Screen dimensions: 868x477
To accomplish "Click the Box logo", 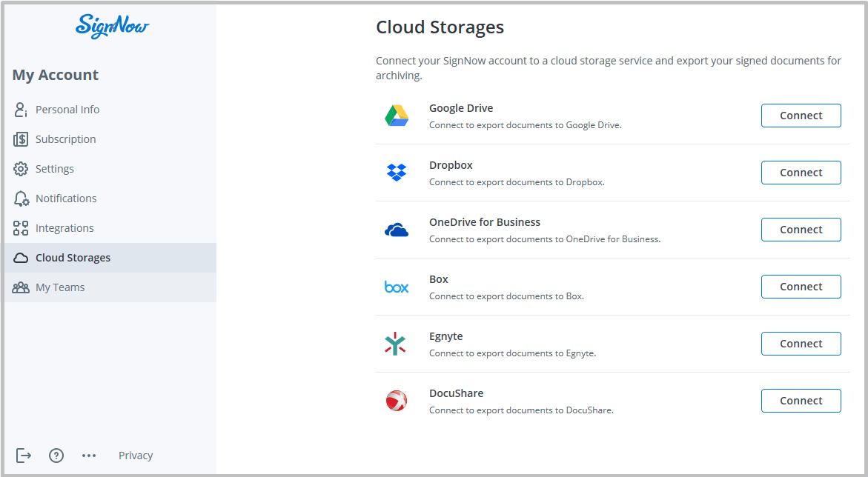I will [397, 287].
